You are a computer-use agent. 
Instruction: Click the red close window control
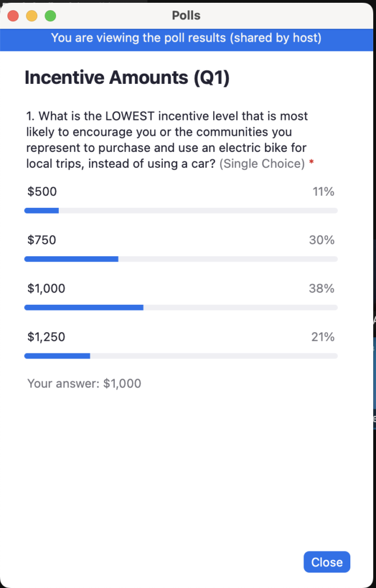[x=13, y=15]
